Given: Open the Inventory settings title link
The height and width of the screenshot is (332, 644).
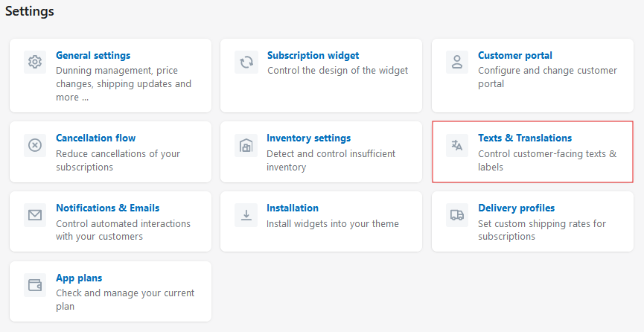Looking at the screenshot, I should [308, 138].
